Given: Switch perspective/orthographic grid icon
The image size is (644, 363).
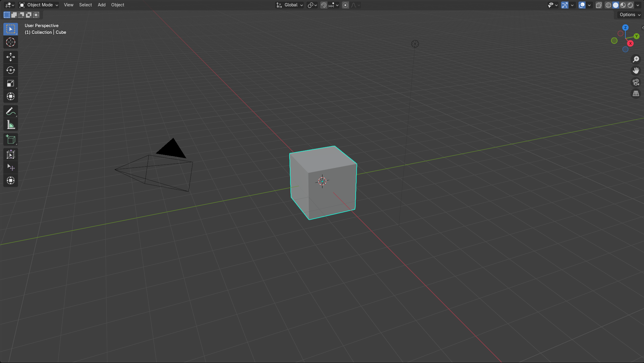Looking at the screenshot, I should (x=636, y=94).
